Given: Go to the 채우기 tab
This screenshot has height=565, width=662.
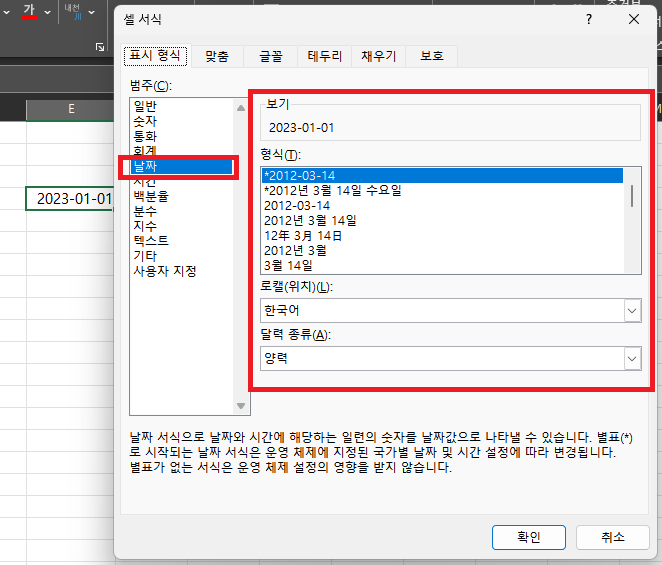Looking at the screenshot, I should pos(378,56).
